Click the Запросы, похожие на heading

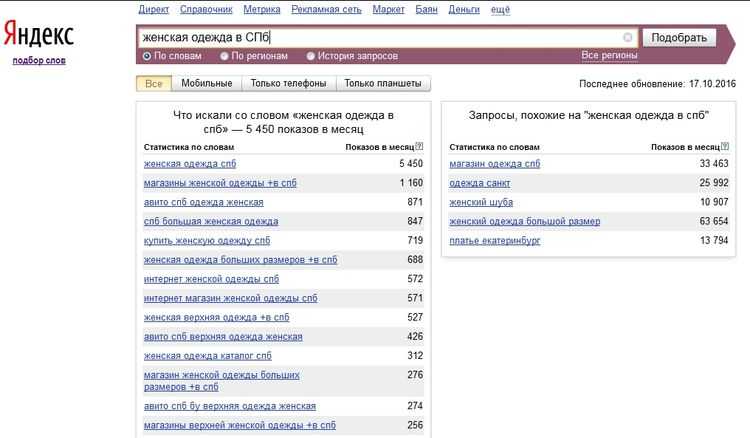[x=588, y=115]
